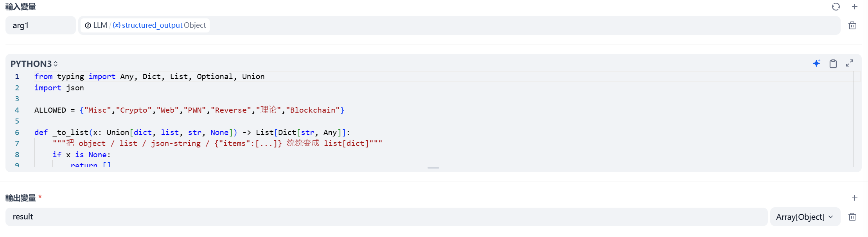Copy the Python code with clipboard icon

(833, 63)
